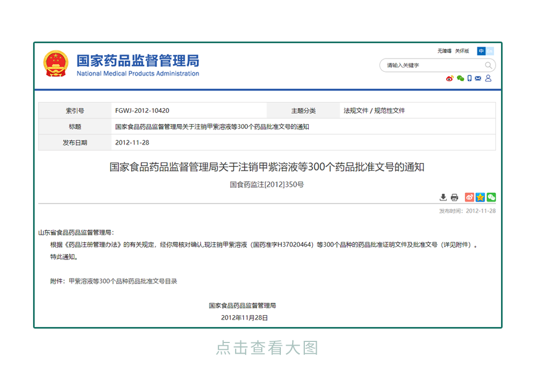This screenshot has width=533, height=392.
Task: Click the 国家药品监督管理局 site title
Action: click(x=138, y=61)
